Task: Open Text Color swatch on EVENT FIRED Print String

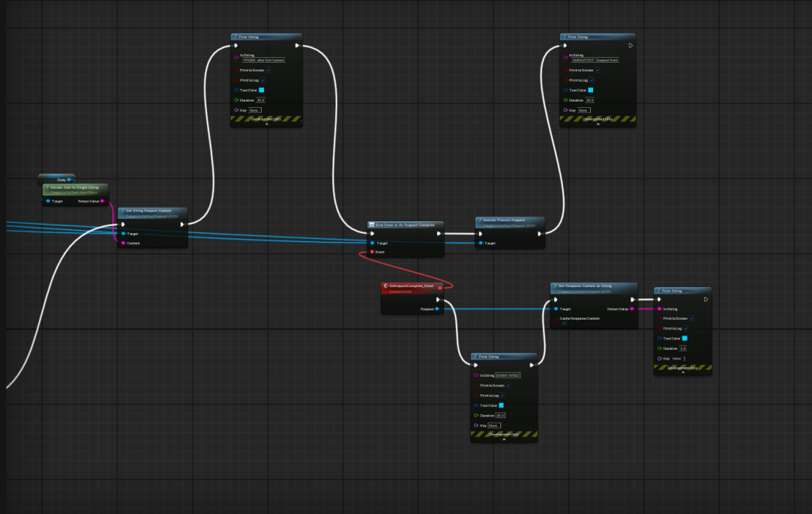Action: click(501, 405)
